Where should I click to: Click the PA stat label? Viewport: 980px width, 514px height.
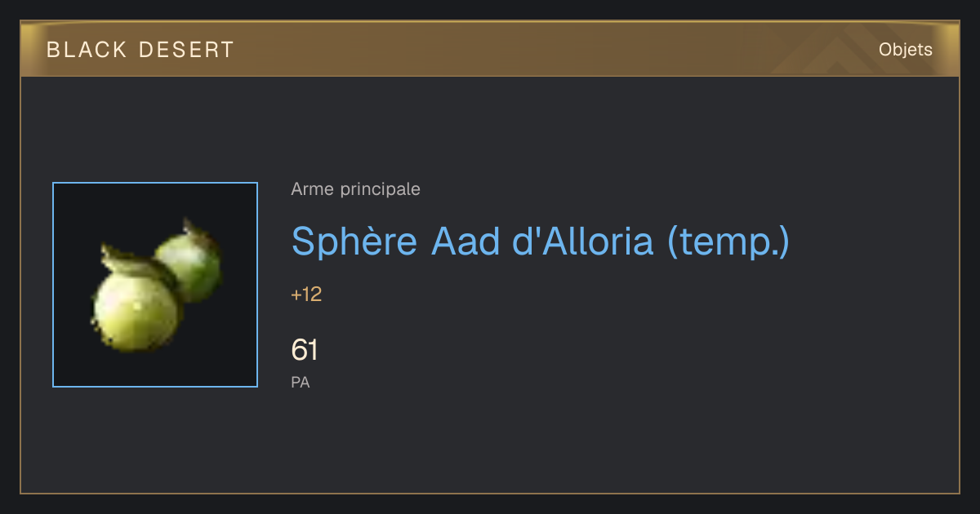[x=301, y=382]
